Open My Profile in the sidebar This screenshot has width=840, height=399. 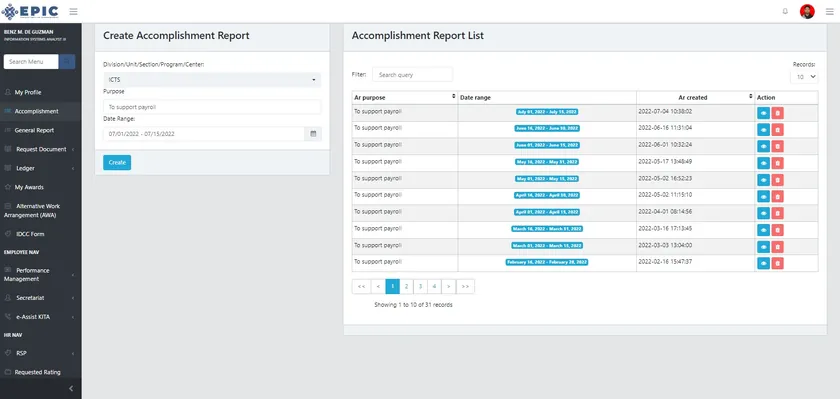pos(41,92)
